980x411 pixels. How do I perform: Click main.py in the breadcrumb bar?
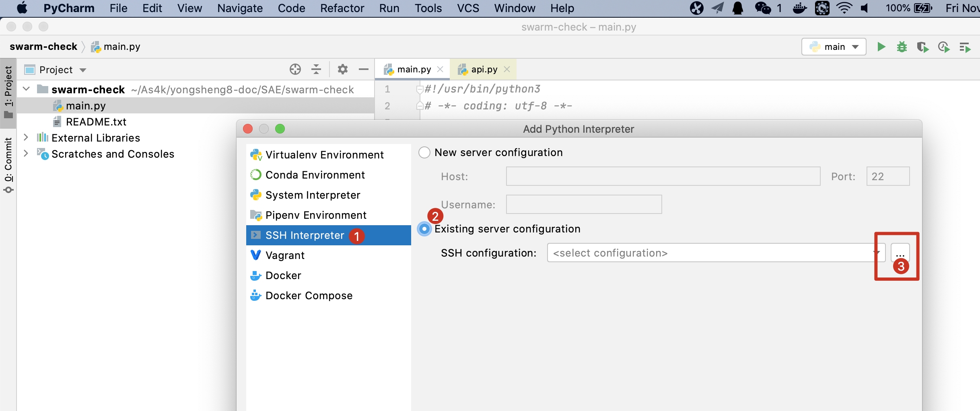[x=116, y=47]
